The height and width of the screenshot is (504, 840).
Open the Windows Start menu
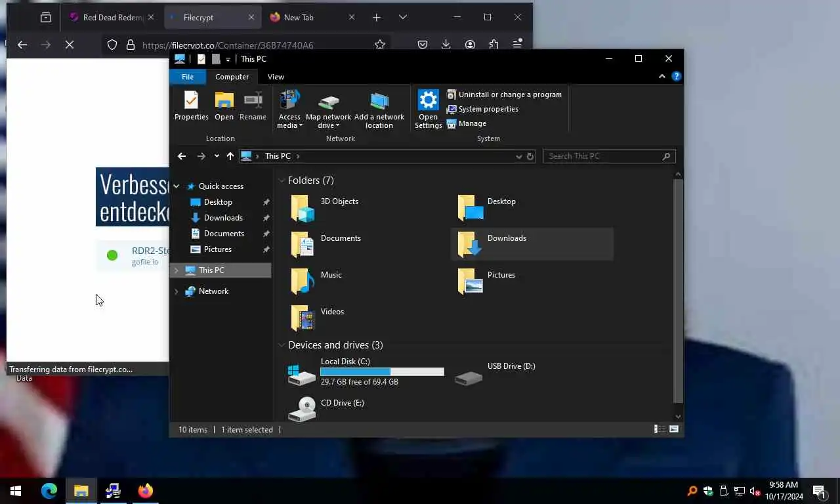[16, 491]
